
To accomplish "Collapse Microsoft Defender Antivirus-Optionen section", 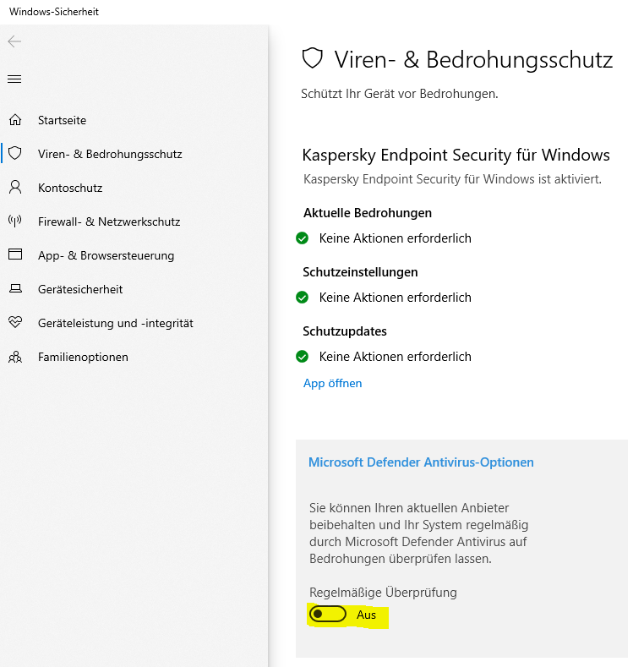I will click(x=421, y=462).
